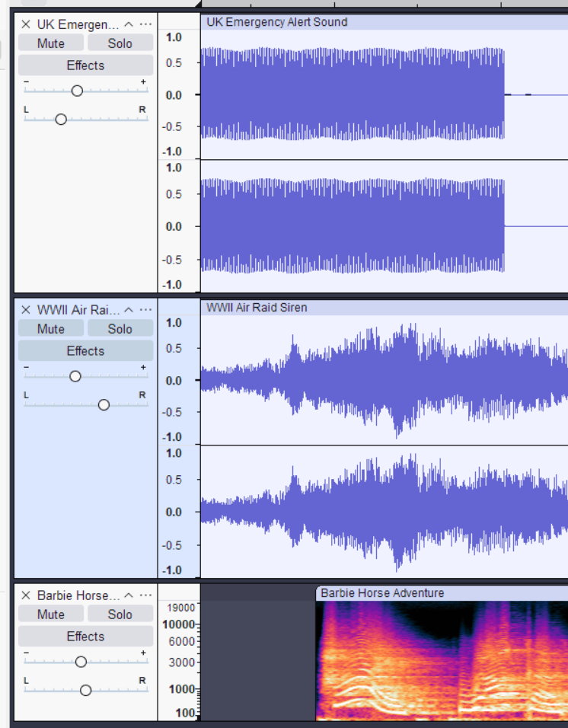
Task: Open Effects for UK Emergency track
Action: (x=85, y=65)
